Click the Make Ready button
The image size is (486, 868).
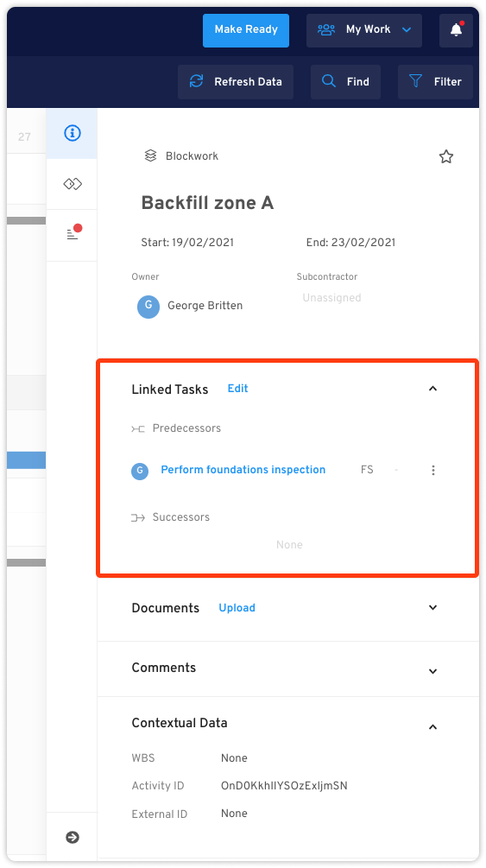click(x=246, y=30)
